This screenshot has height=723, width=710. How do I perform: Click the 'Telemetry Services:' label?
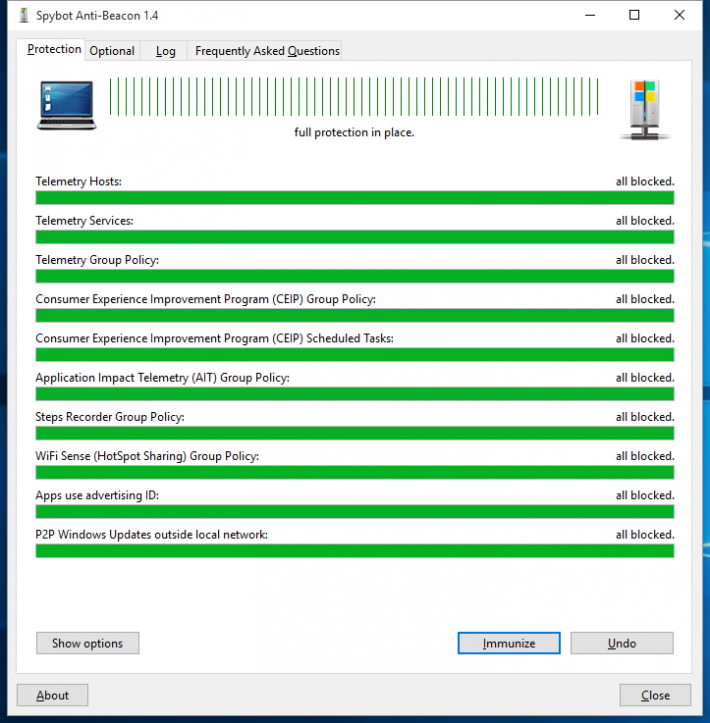[x=84, y=220]
